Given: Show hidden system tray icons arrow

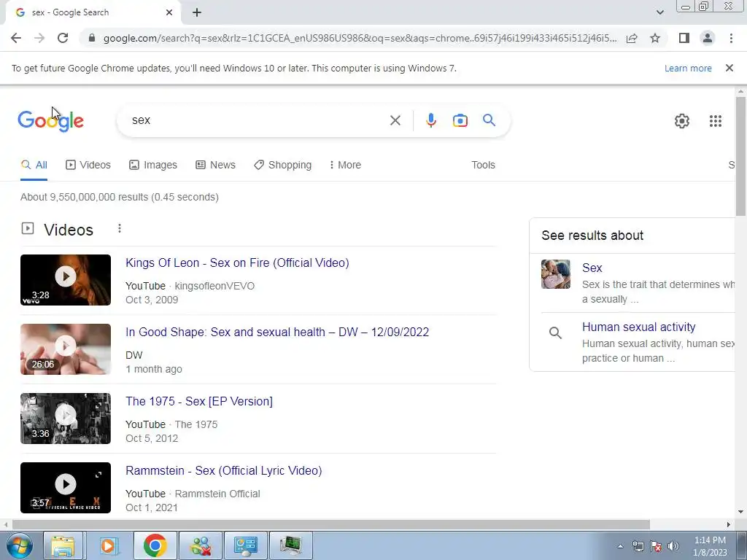Looking at the screenshot, I should [620, 546].
